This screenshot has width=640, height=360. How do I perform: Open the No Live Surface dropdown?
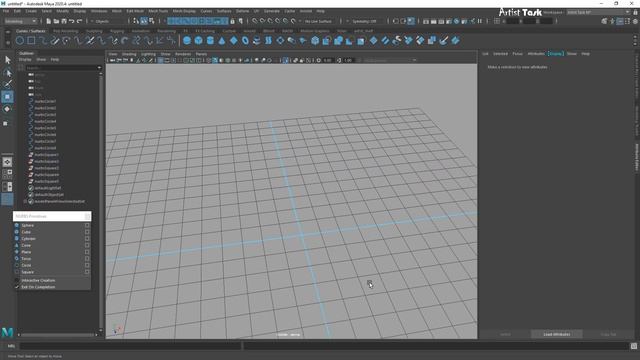pyautogui.click(x=318, y=21)
